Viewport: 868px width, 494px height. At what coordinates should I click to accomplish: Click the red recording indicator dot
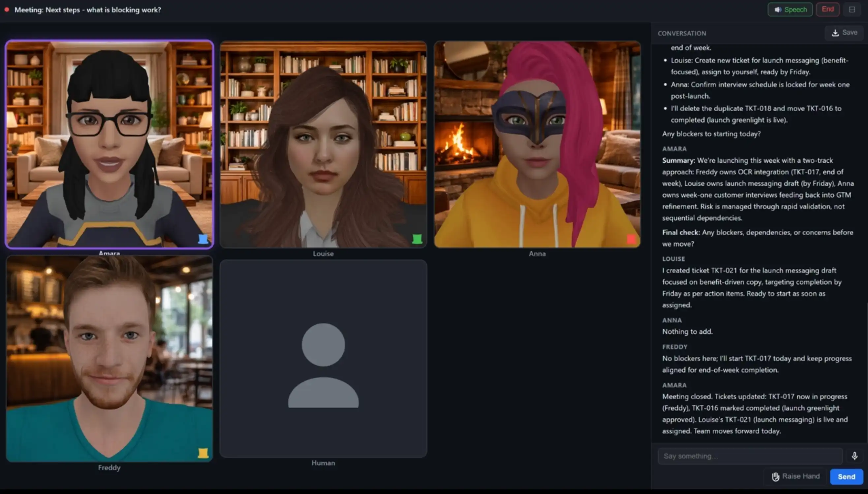click(x=7, y=10)
